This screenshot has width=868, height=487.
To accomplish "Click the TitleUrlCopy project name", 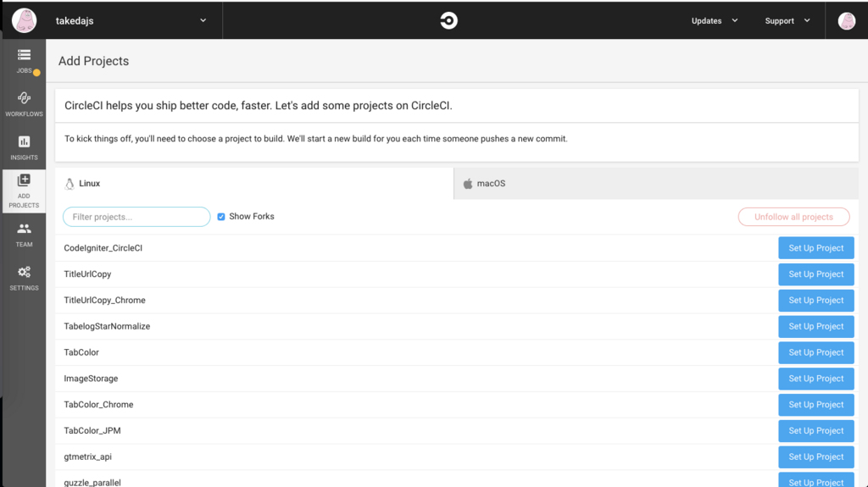I will point(87,274).
